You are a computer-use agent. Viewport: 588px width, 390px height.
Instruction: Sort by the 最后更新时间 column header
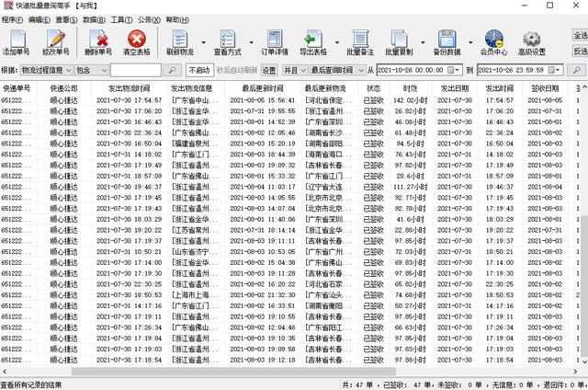tap(263, 88)
